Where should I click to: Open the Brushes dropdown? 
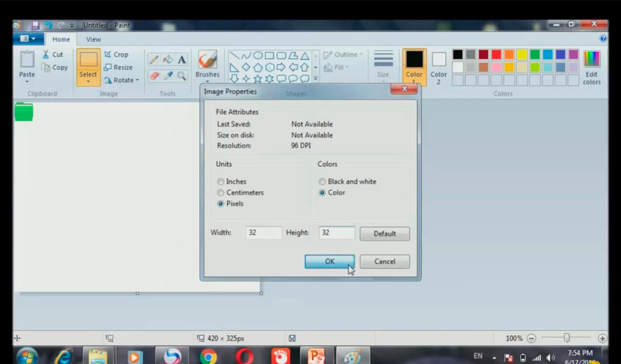pos(207,75)
